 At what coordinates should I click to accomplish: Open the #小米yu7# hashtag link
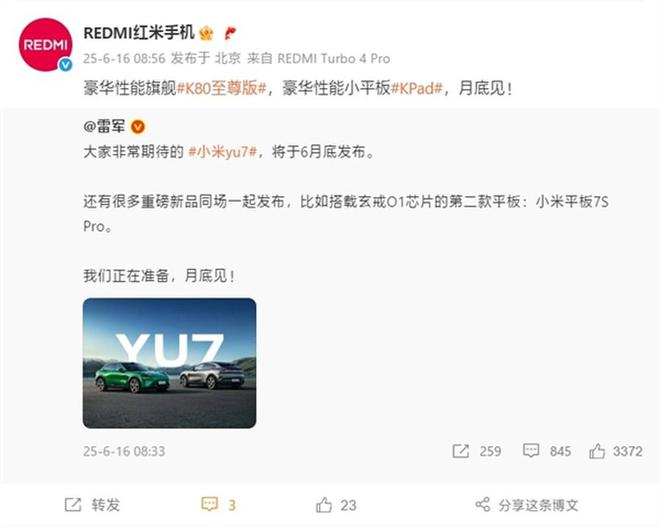click(x=223, y=152)
